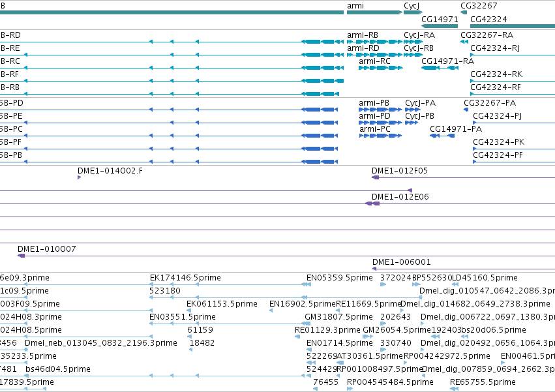Click the RP004545484.5prime EST label

click(x=390, y=382)
